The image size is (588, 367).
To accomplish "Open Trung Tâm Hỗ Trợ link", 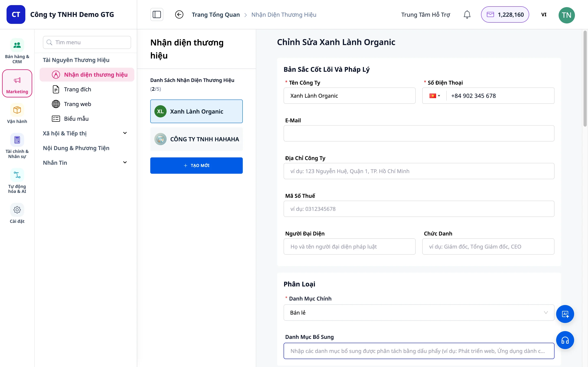I will (425, 14).
